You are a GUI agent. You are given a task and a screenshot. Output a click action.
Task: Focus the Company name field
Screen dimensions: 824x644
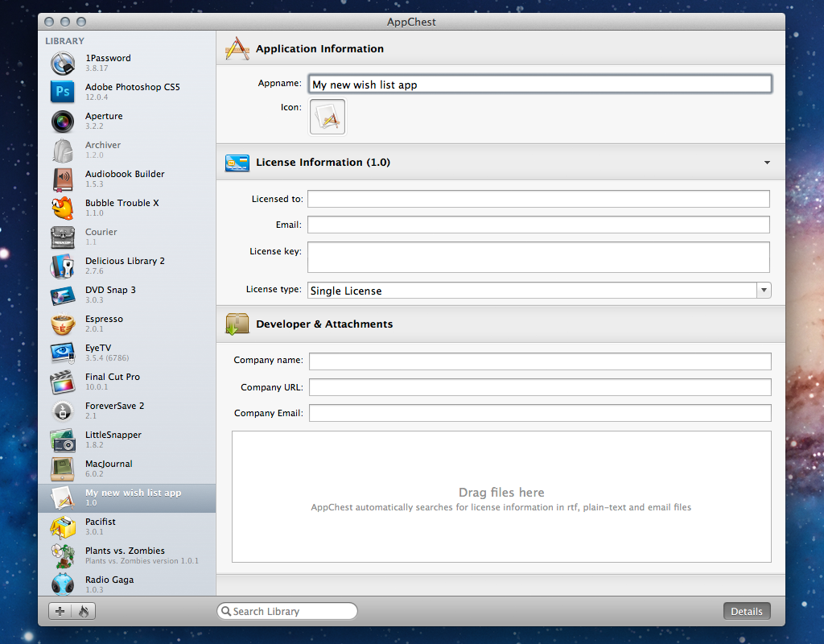540,361
